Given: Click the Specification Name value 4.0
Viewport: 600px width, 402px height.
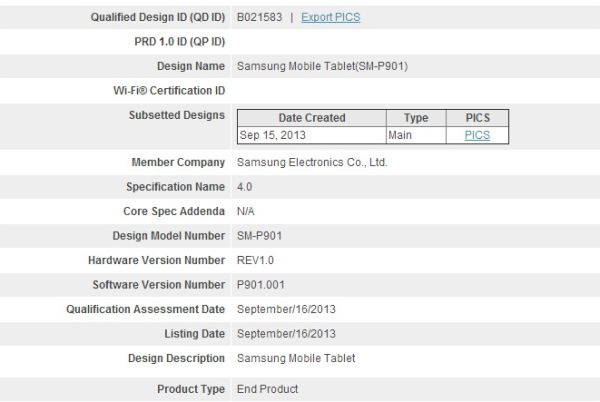Looking at the screenshot, I should click(x=245, y=187).
